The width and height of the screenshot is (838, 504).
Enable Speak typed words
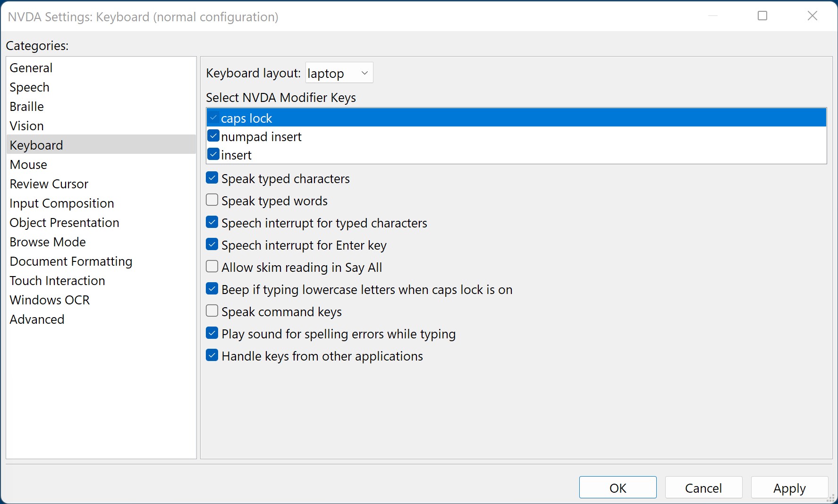[212, 200]
